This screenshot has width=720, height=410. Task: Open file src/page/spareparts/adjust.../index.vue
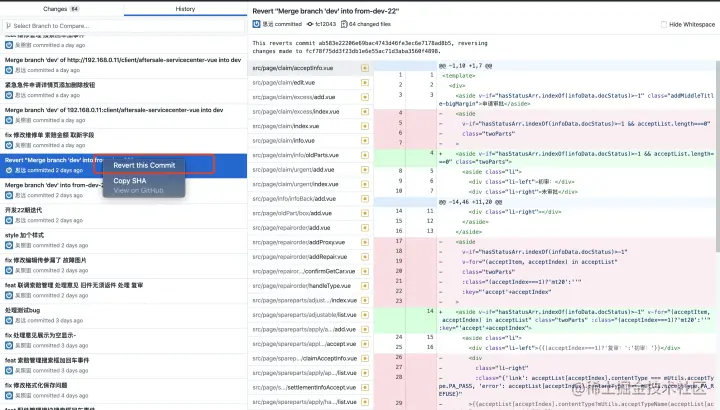tap(304, 300)
